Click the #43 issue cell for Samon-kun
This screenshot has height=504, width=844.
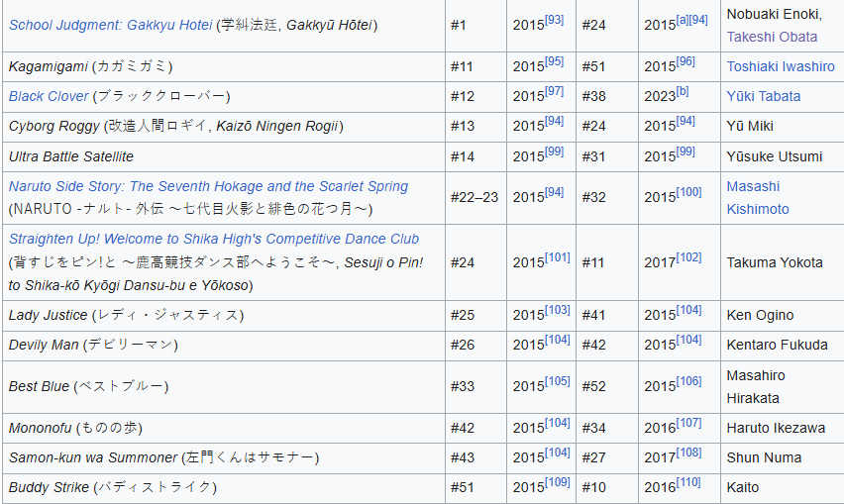tap(475, 457)
